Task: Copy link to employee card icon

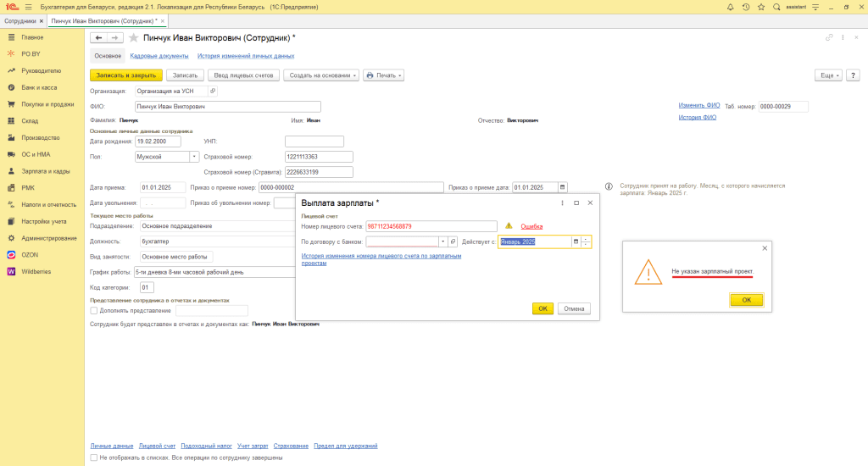Action: pyautogui.click(x=829, y=37)
